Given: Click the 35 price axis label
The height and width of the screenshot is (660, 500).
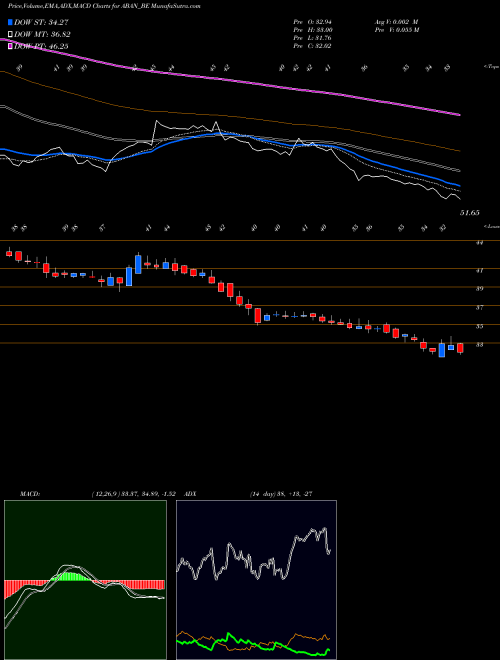Looking at the screenshot, I should 479,326.
